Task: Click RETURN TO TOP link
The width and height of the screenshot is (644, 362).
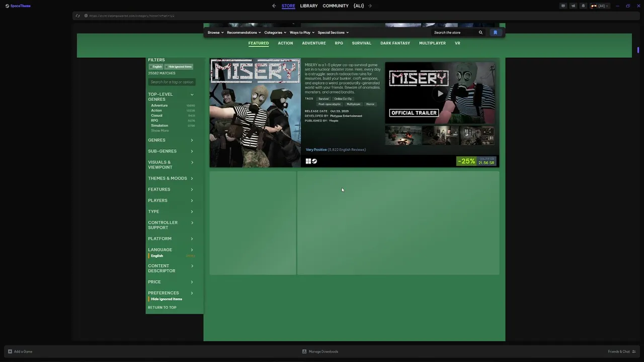Action: coord(162,308)
